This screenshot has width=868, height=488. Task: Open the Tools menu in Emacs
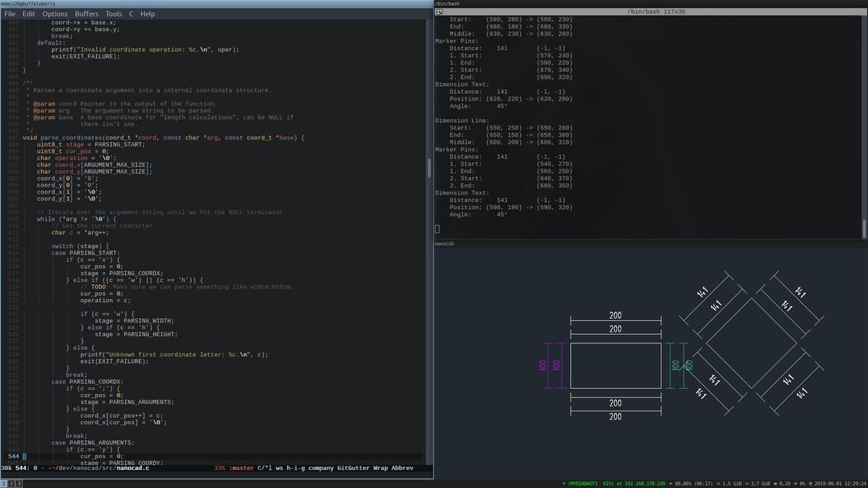tap(114, 14)
